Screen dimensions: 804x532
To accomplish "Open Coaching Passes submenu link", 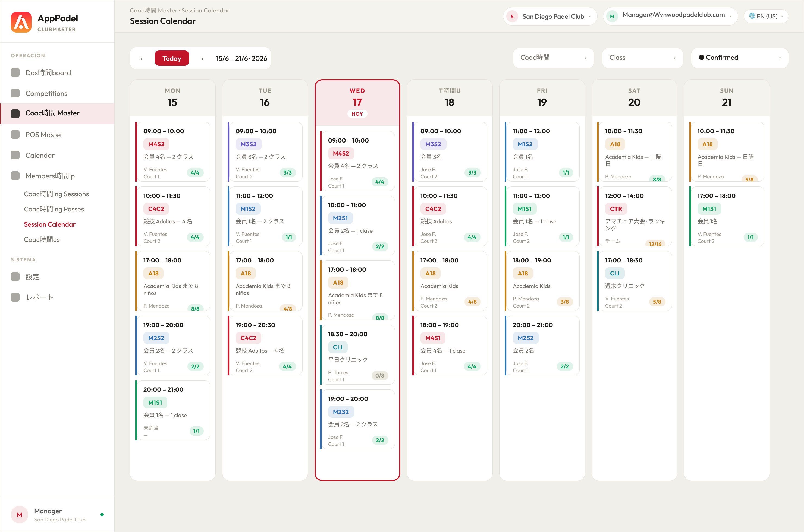I will 54,209.
